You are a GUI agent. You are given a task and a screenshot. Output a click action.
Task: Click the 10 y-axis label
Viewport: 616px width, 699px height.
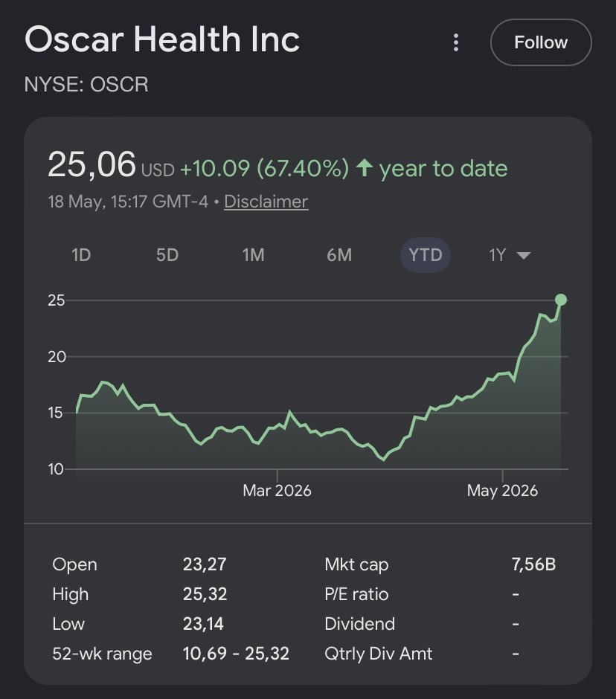point(56,469)
